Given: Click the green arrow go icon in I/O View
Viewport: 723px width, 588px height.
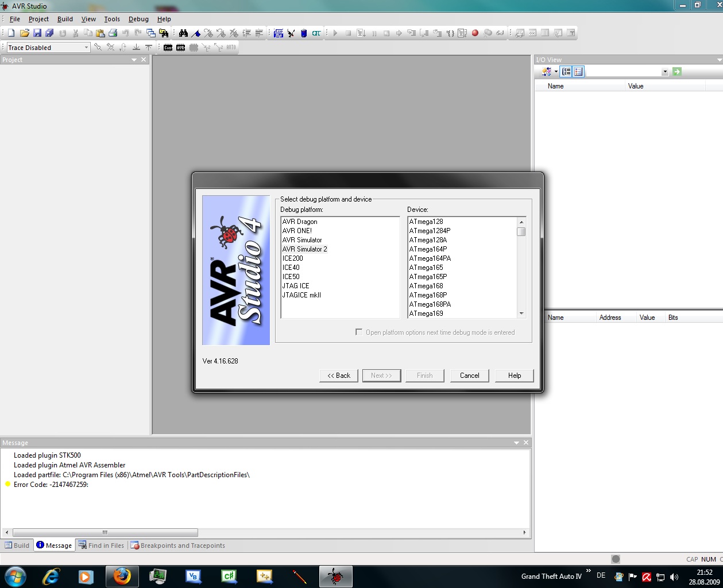Looking at the screenshot, I should 677,72.
